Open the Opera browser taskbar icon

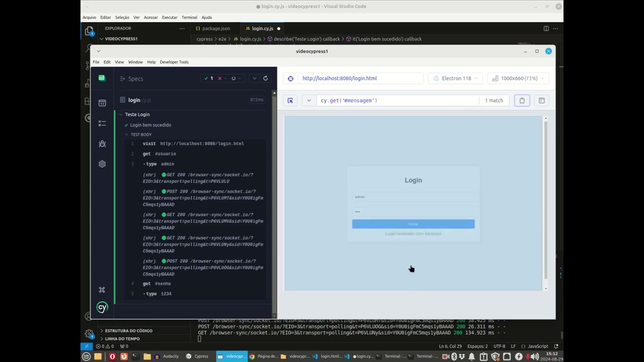[x=112, y=356]
